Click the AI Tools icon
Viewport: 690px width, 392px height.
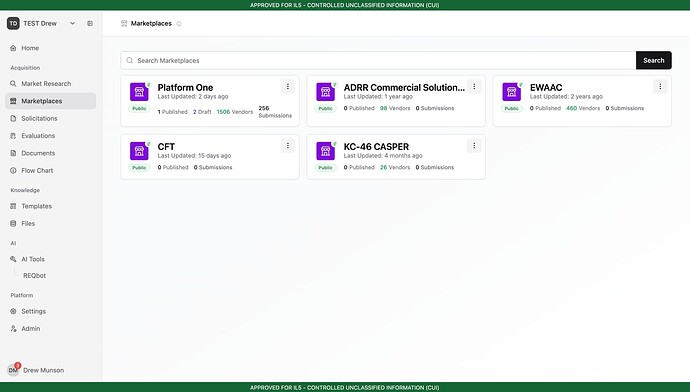[x=13, y=259]
